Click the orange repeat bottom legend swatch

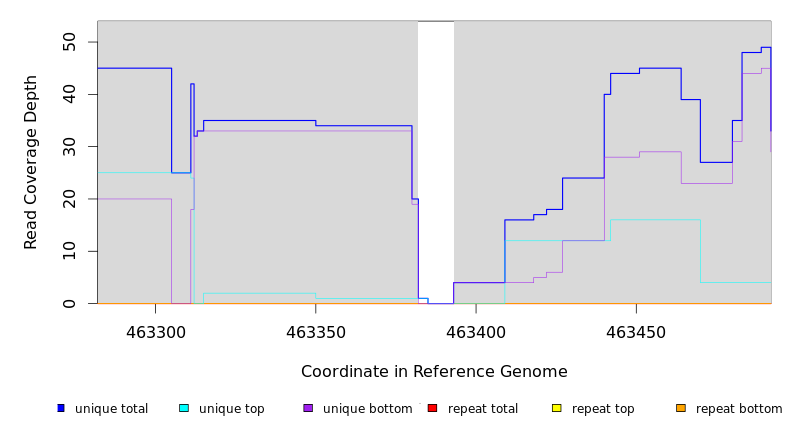coord(681,408)
